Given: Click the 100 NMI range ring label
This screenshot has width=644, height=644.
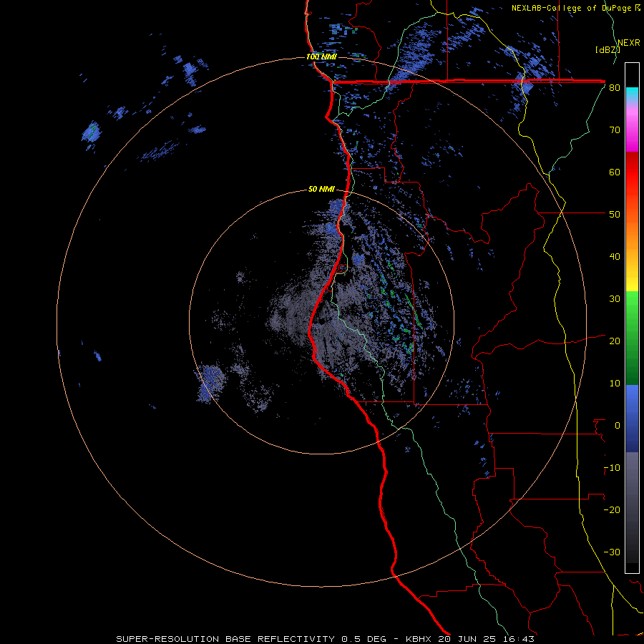Looking at the screenshot, I should [x=321, y=57].
